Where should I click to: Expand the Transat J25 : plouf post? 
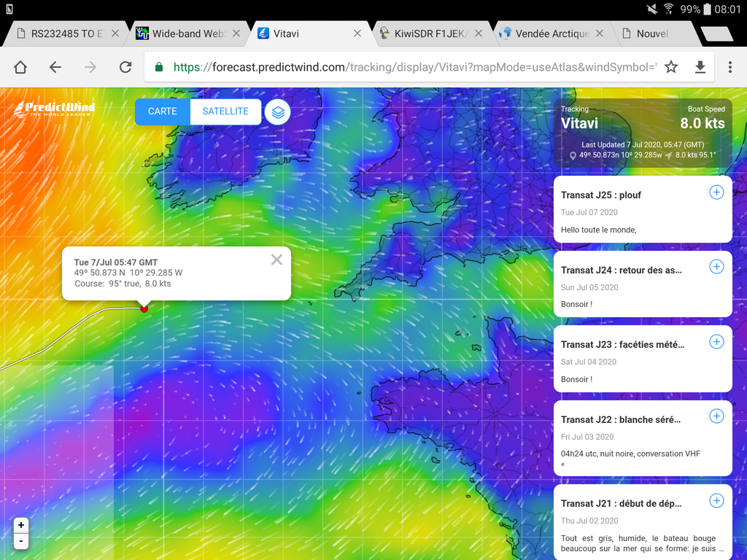click(716, 192)
